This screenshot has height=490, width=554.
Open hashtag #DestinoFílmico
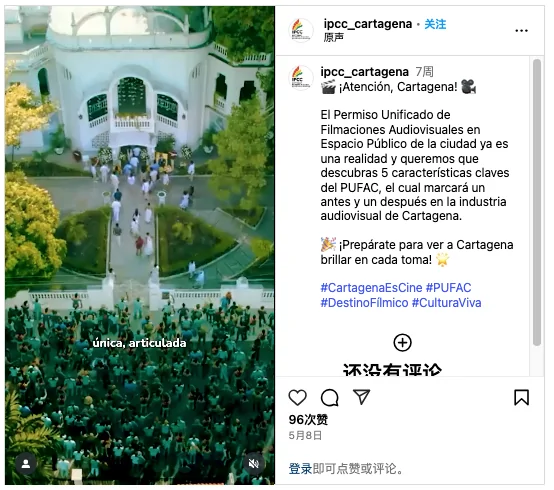[364, 302]
